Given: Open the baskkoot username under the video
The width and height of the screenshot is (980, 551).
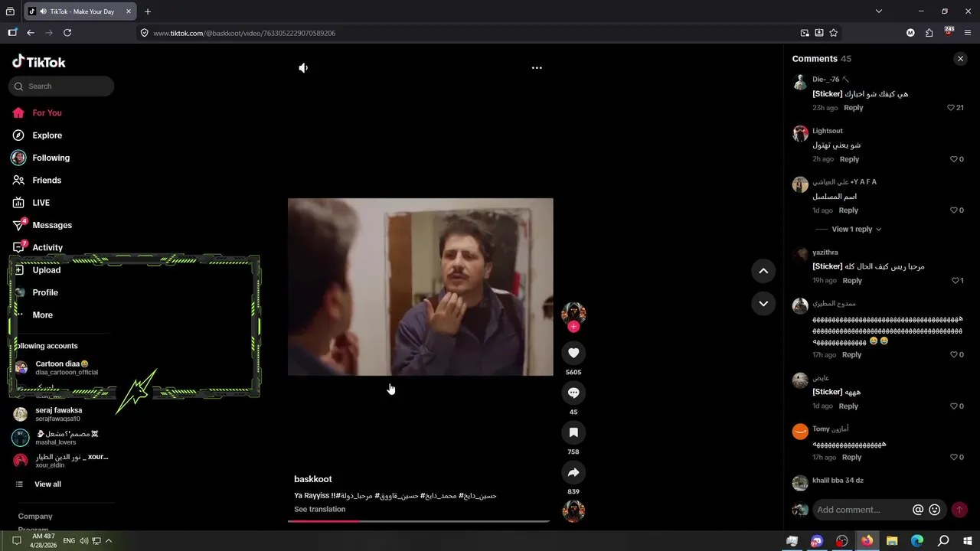Looking at the screenshot, I should point(312,479).
